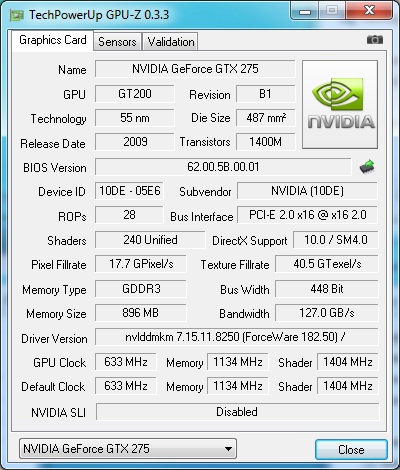Click the GPU Clock 633 MHz field

tap(126, 362)
